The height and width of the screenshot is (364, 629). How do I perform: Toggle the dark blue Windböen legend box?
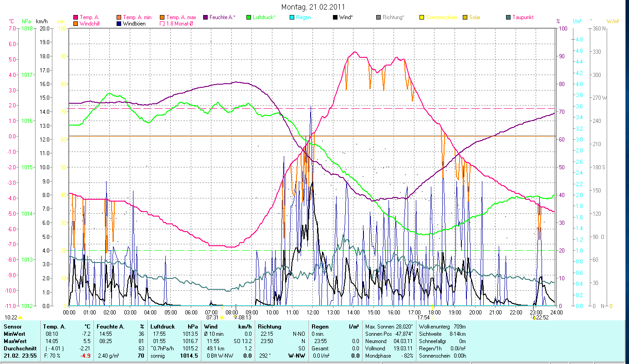(x=119, y=24)
